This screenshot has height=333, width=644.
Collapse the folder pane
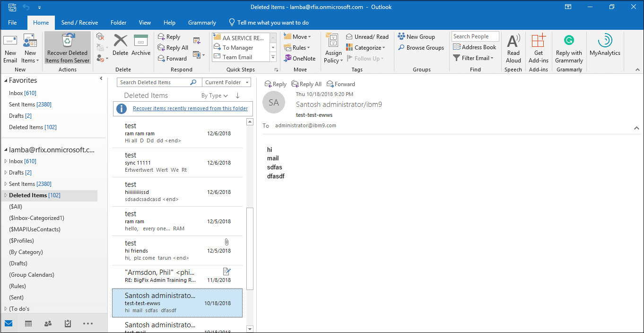click(x=101, y=79)
